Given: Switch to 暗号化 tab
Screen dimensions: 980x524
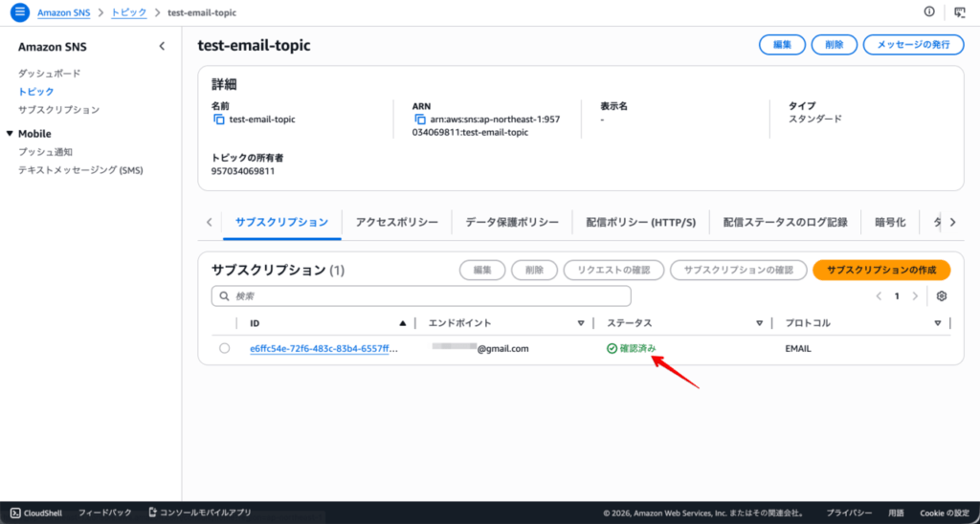Looking at the screenshot, I should pyautogui.click(x=890, y=223).
